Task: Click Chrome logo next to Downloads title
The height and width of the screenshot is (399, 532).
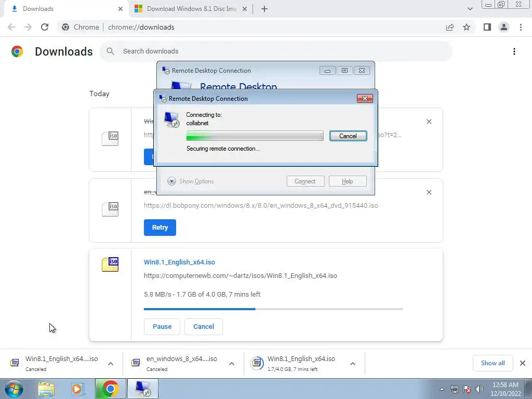Action: (x=17, y=51)
